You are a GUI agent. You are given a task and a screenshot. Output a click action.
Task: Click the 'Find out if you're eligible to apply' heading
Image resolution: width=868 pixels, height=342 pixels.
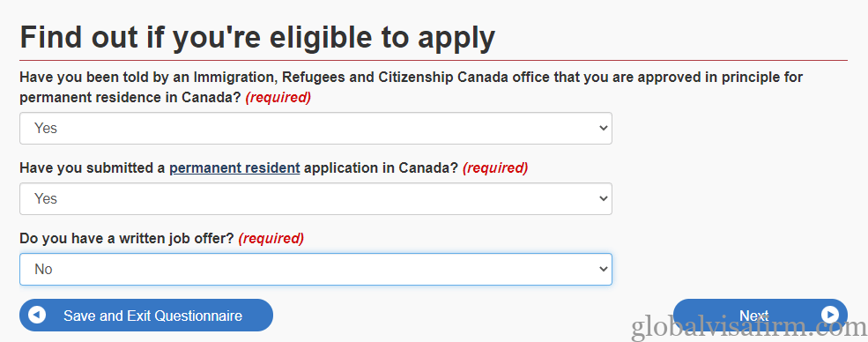[257, 38]
